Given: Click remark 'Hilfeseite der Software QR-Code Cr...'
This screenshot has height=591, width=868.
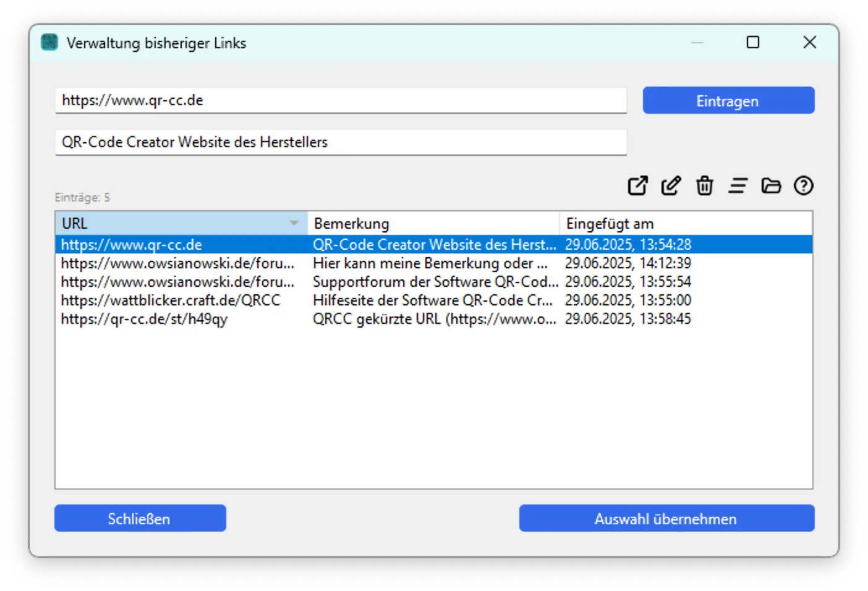Looking at the screenshot, I should [x=433, y=300].
